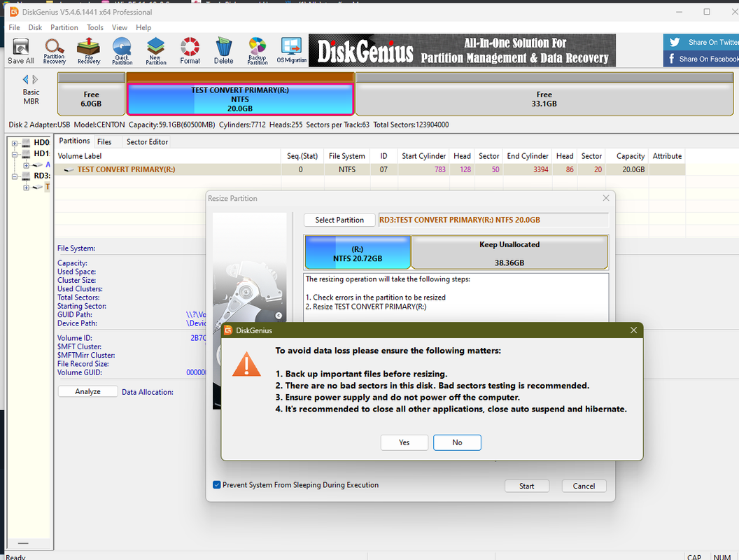
Task: Launch the File Recovery tool
Action: 89,51
